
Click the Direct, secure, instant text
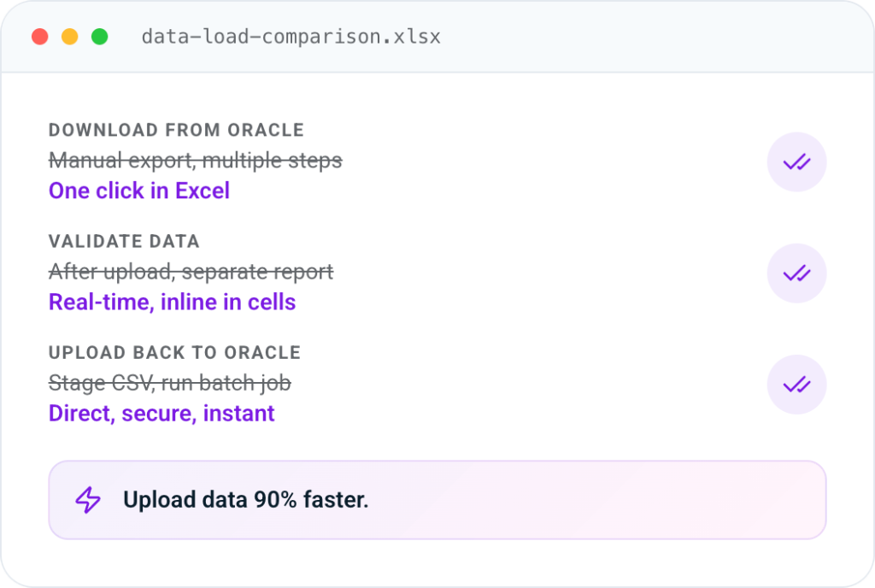click(x=161, y=414)
